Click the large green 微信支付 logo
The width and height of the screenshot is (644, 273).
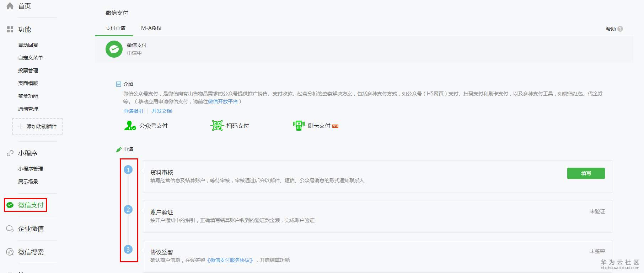pyautogui.click(x=114, y=49)
